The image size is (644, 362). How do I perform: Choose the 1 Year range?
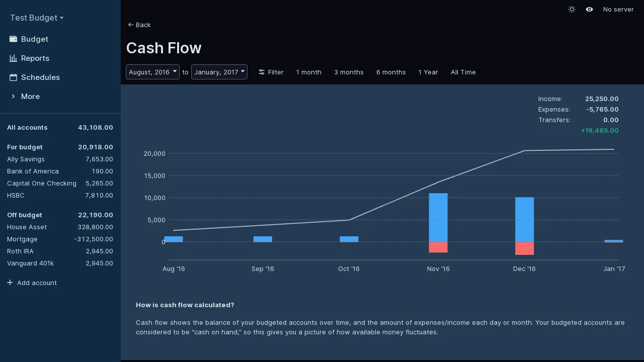coord(428,72)
